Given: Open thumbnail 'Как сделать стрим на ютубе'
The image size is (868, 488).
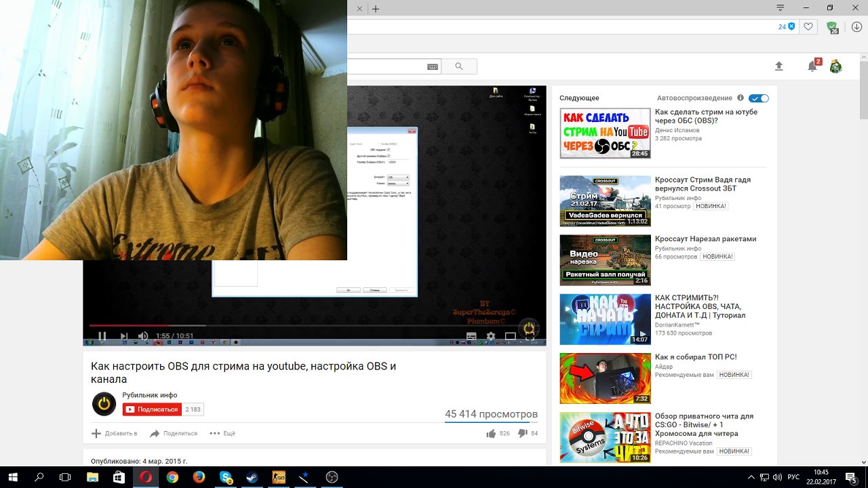Looking at the screenshot, I should (605, 134).
